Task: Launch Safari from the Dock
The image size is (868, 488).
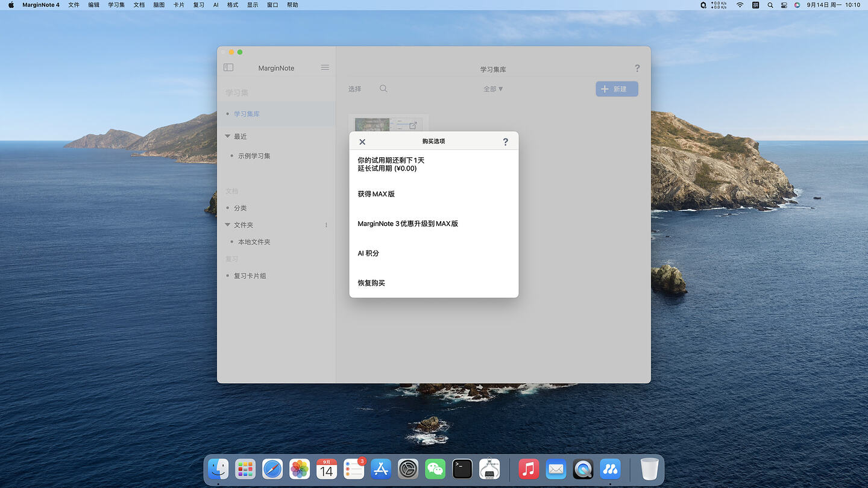Action: (x=272, y=468)
